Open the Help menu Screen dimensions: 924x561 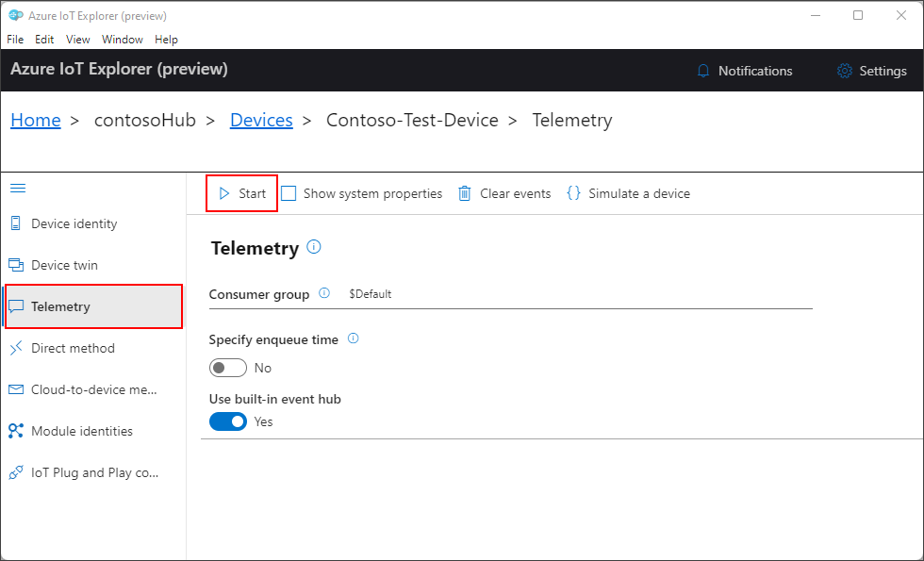(166, 40)
